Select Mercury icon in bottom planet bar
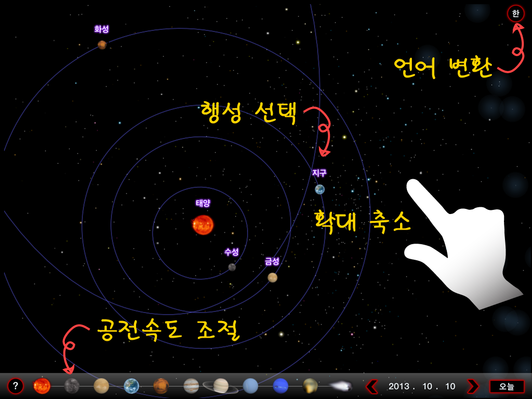 click(72, 386)
